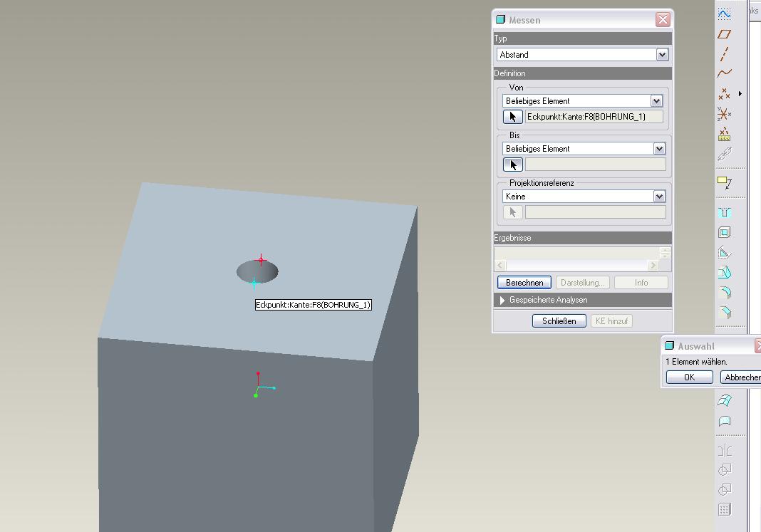Image resolution: width=761 pixels, height=532 pixels.
Task: Select the Hole tool icon
Action: (724, 212)
